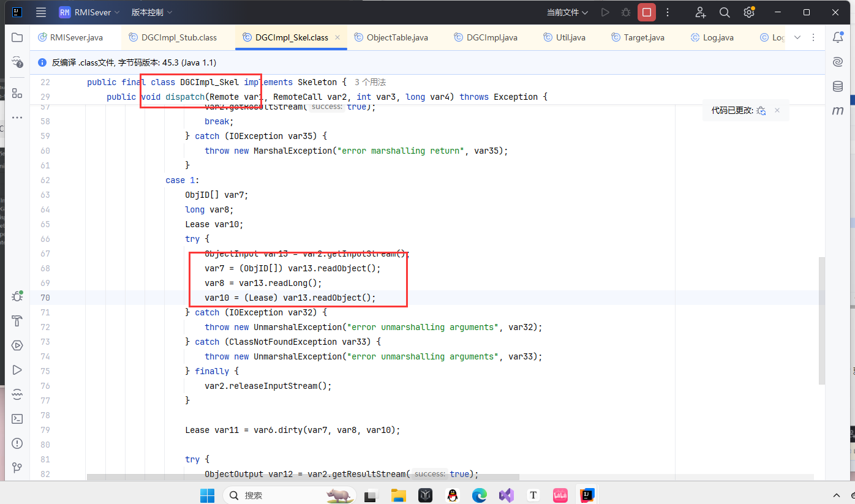
Task: Click the Stop run button
Action: 646,12
